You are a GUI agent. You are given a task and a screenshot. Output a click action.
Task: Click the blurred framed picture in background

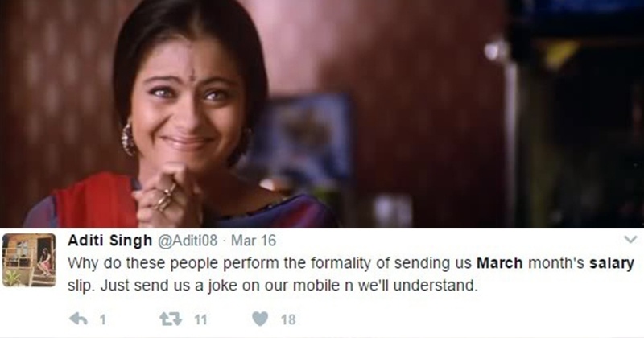pyautogui.click(x=303, y=135)
